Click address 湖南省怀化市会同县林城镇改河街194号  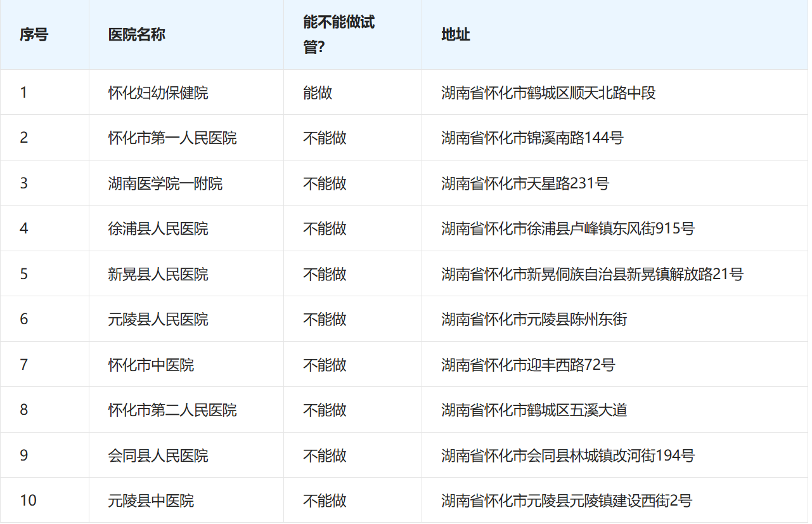[x=568, y=455]
